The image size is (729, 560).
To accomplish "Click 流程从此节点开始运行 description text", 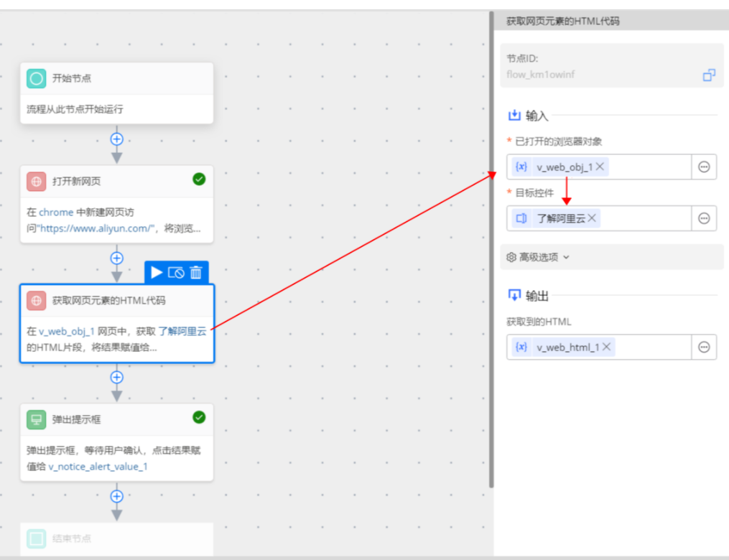I will click(x=75, y=109).
